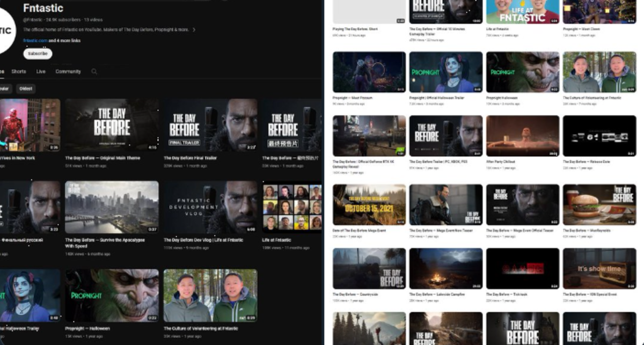Open the After Party Chillout thumbnail
This screenshot has width=644, height=345.
pyautogui.click(x=523, y=136)
